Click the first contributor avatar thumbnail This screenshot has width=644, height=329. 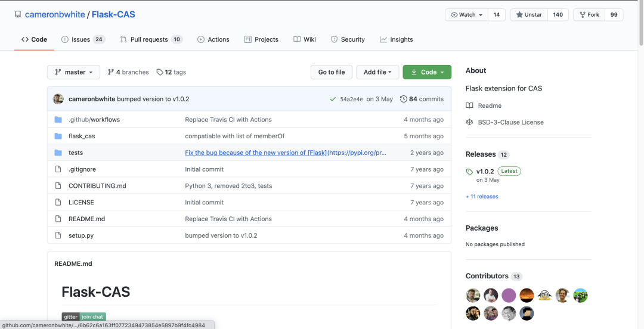tap(473, 296)
